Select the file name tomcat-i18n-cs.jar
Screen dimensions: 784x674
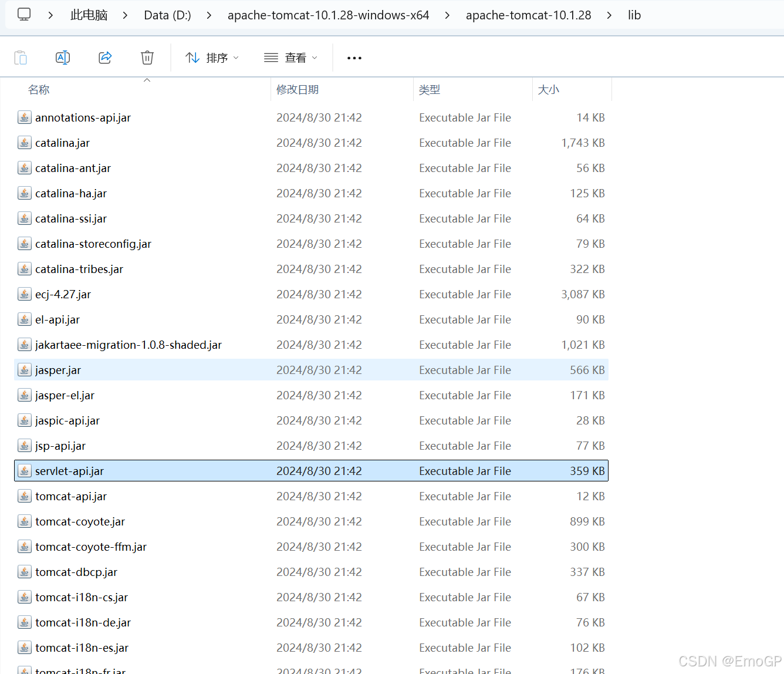tap(82, 597)
